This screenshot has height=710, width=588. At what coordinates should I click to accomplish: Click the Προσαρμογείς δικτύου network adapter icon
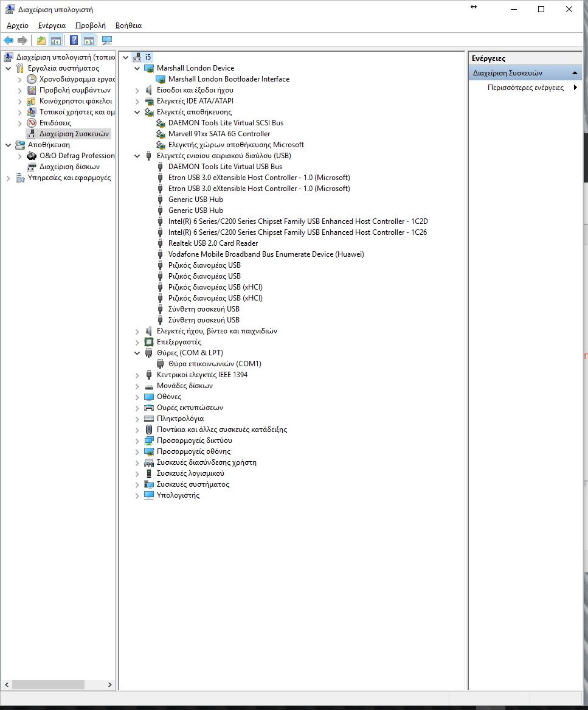149,440
